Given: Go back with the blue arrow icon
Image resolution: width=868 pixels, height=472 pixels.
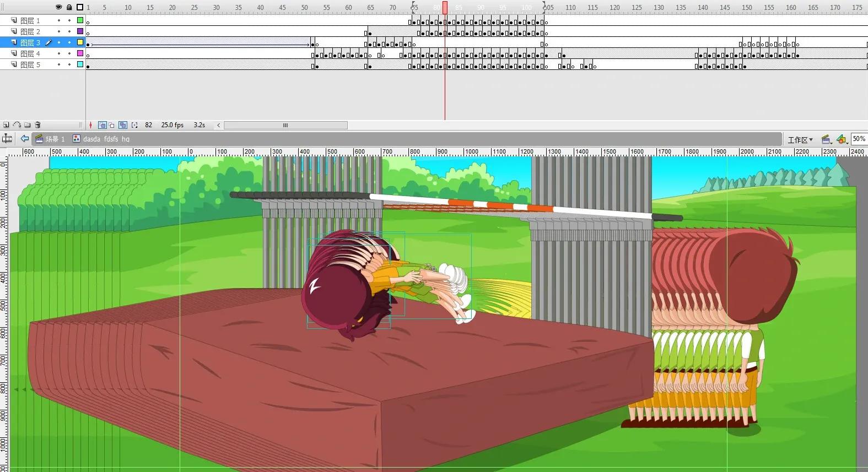Looking at the screenshot, I should coord(25,139).
